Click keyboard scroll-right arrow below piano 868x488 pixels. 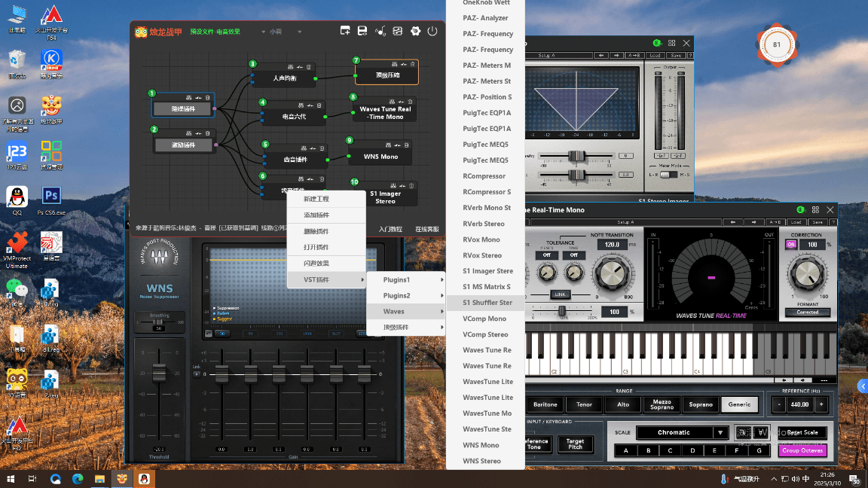[802, 380]
